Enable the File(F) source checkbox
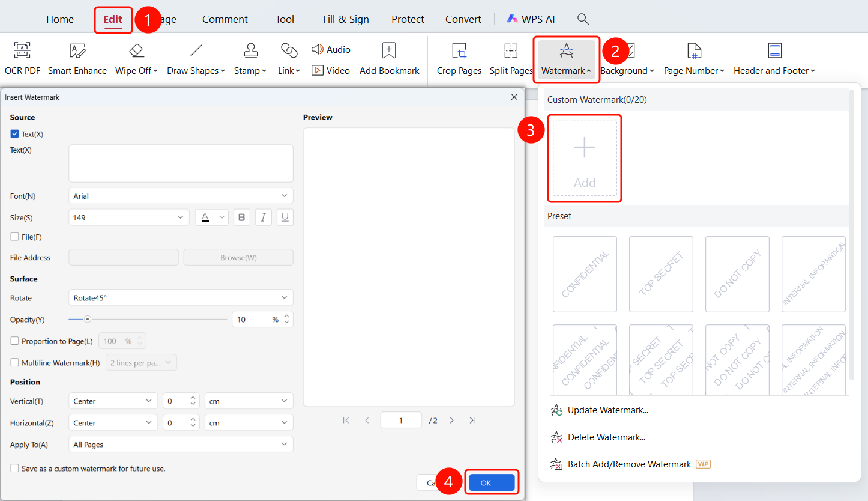868x501 pixels. (15, 237)
